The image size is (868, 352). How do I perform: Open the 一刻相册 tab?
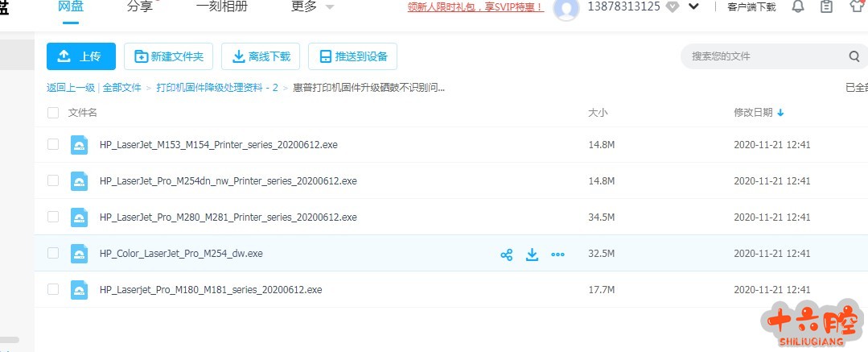(x=222, y=6)
